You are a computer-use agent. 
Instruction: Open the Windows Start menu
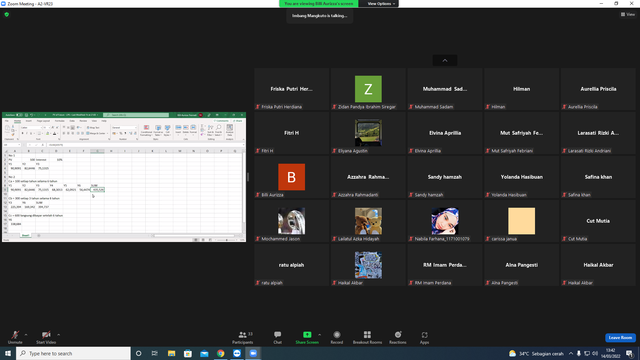(x=8, y=353)
